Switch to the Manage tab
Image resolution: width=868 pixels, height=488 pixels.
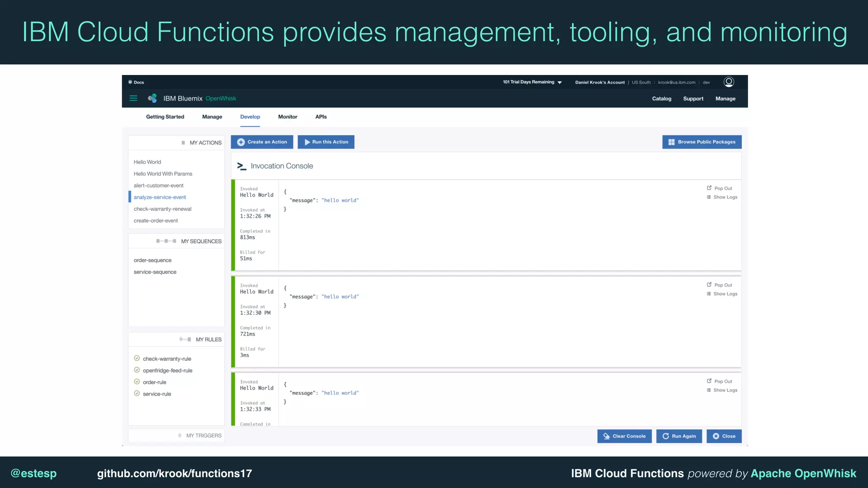tap(212, 117)
